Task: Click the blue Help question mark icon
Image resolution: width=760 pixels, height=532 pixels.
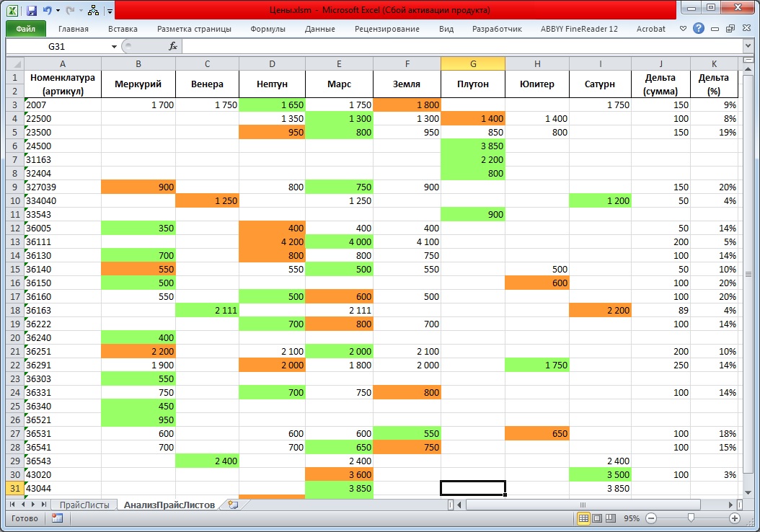Action: click(x=699, y=28)
